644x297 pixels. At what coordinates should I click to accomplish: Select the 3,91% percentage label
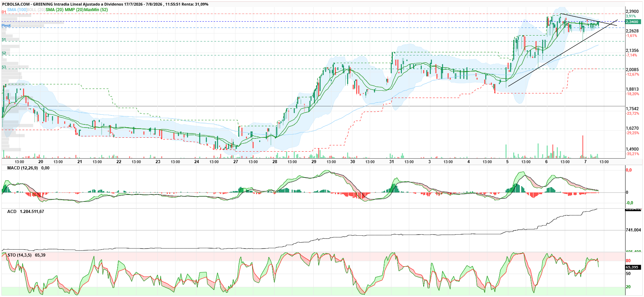631,16
